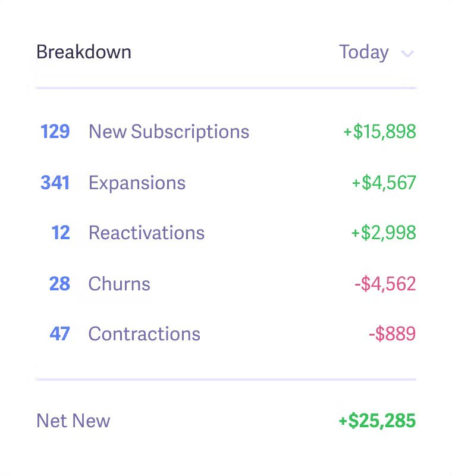This screenshot has height=476, width=452.
Task: Click the +$25,285 net new total
Action: pyautogui.click(x=377, y=421)
